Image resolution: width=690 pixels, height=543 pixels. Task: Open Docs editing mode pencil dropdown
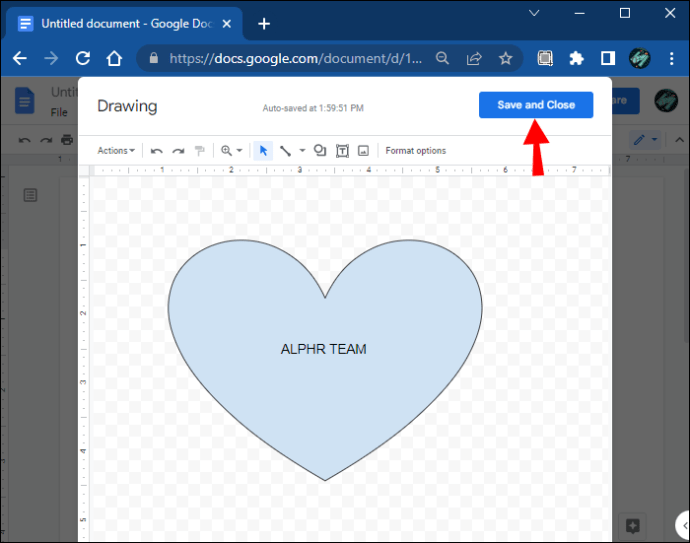pyautogui.click(x=645, y=140)
